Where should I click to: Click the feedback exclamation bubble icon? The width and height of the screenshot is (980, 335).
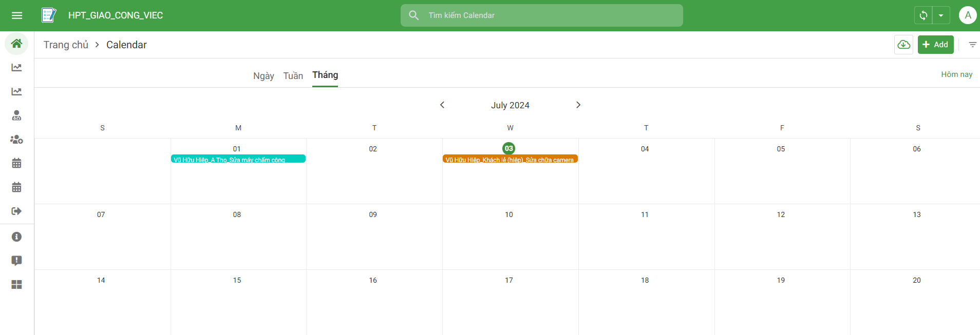click(x=17, y=261)
